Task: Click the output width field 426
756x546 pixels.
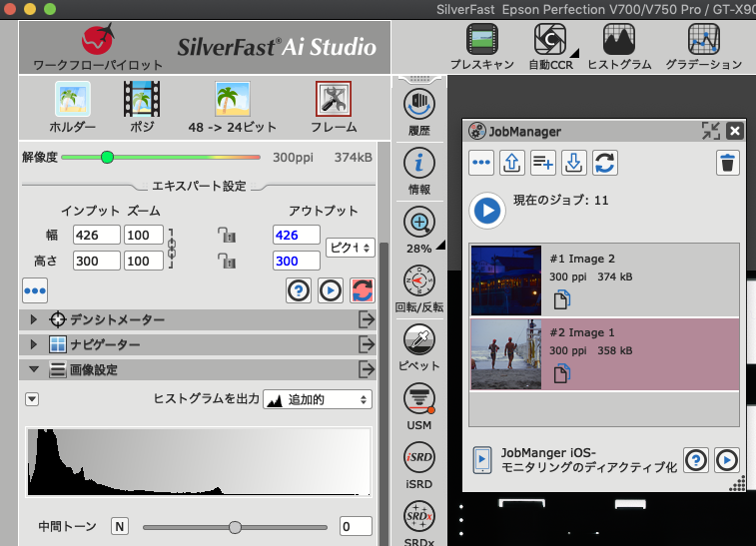Action: pyautogui.click(x=296, y=236)
